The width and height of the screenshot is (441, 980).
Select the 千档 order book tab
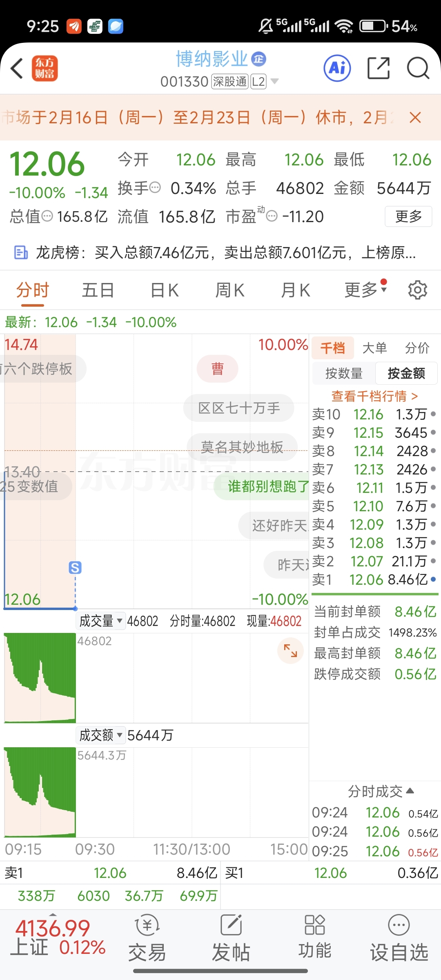pos(333,348)
